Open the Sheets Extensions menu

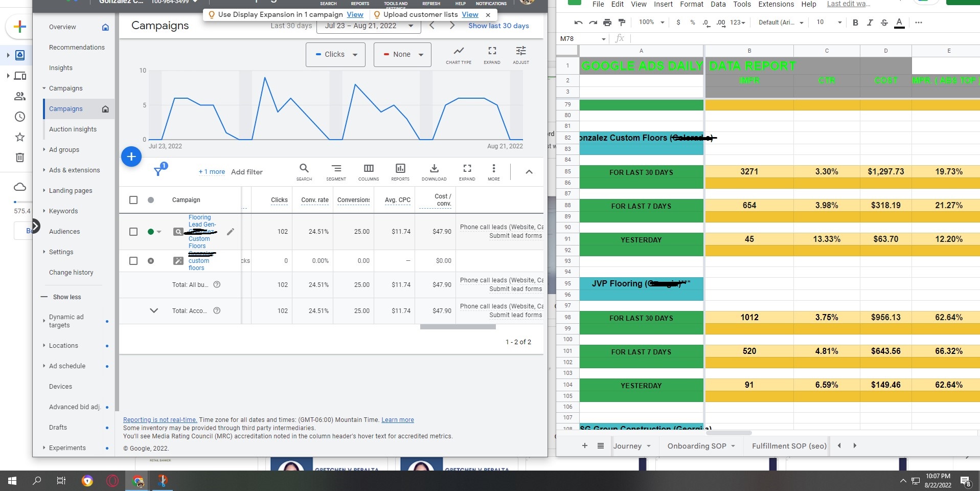coord(776,4)
